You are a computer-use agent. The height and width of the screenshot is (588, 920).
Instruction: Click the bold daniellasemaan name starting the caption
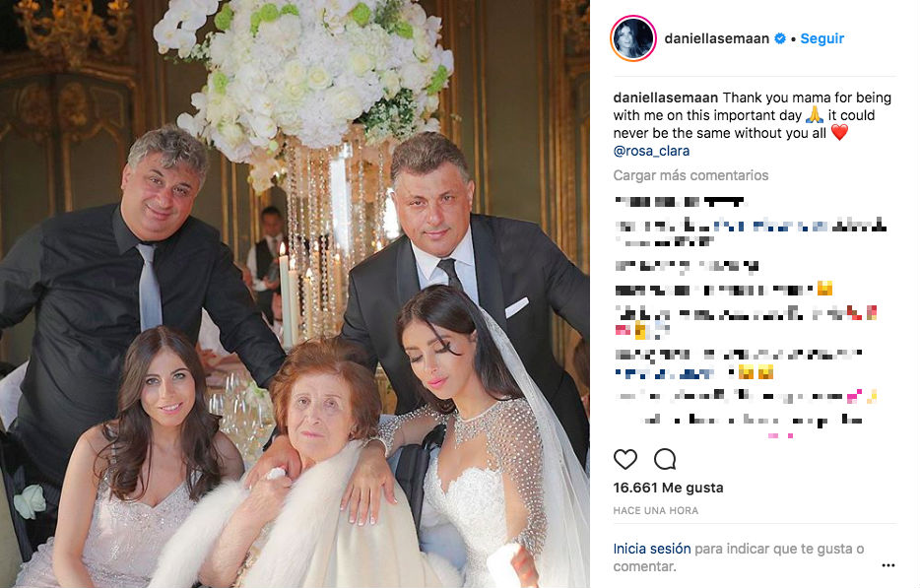tap(665, 98)
